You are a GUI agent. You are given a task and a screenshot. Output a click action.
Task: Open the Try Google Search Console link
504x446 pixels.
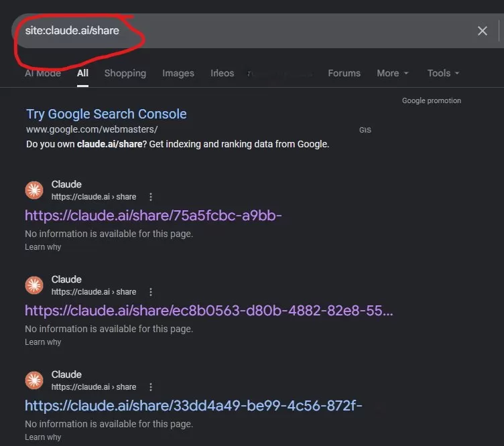tap(107, 114)
